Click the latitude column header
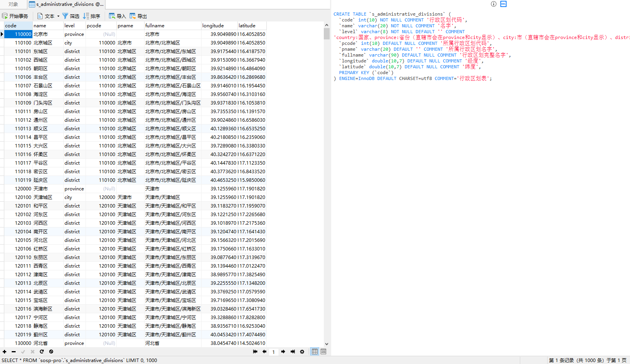630x364 pixels. [x=252, y=26]
